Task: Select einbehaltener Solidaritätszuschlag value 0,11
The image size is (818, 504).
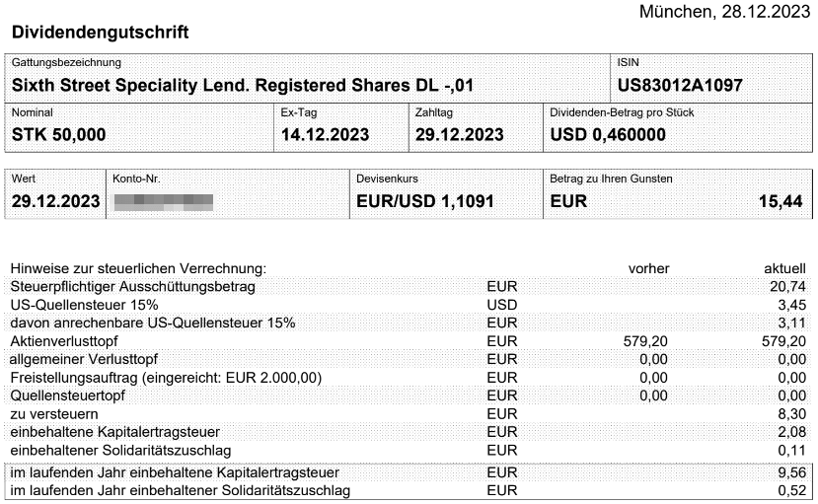Action: [x=792, y=451]
